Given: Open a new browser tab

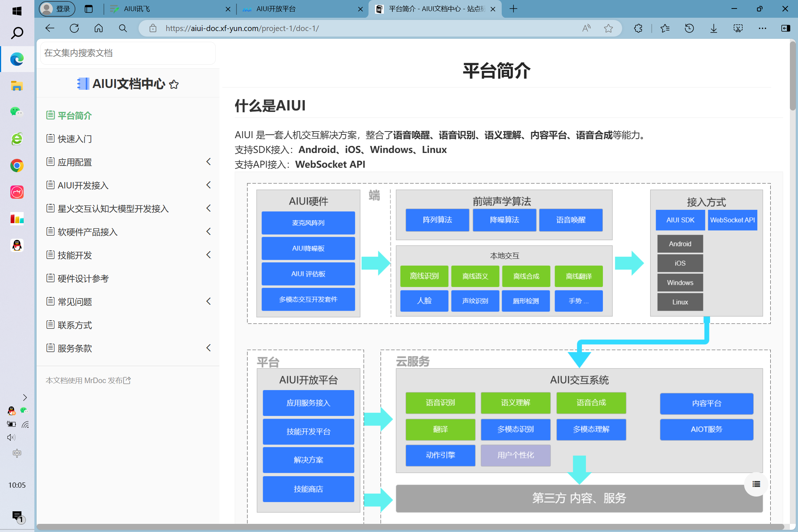Looking at the screenshot, I should [x=513, y=9].
